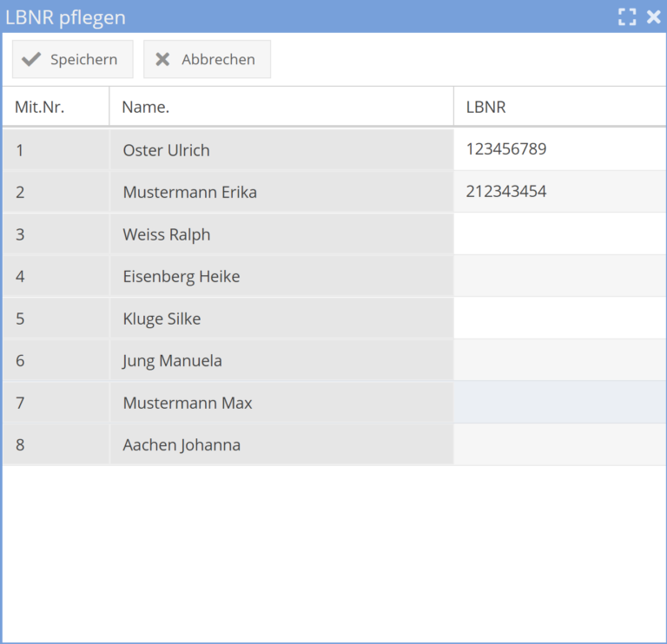Click the X icon on Abbrechen
This screenshot has width=667, height=644.
pos(162,60)
